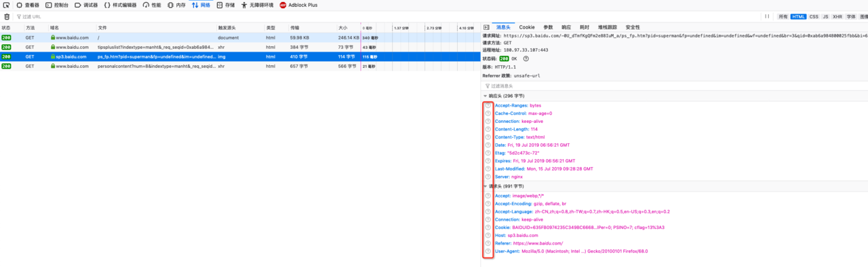Viewport: 868px width, 267px height.
Task: Open the 性能 performance panel
Action: point(152,5)
